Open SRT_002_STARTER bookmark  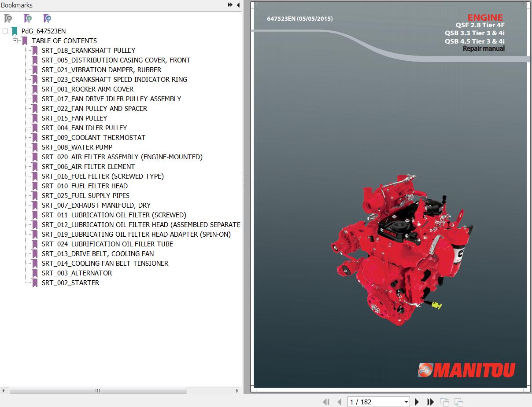pyautogui.click(x=70, y=283)
